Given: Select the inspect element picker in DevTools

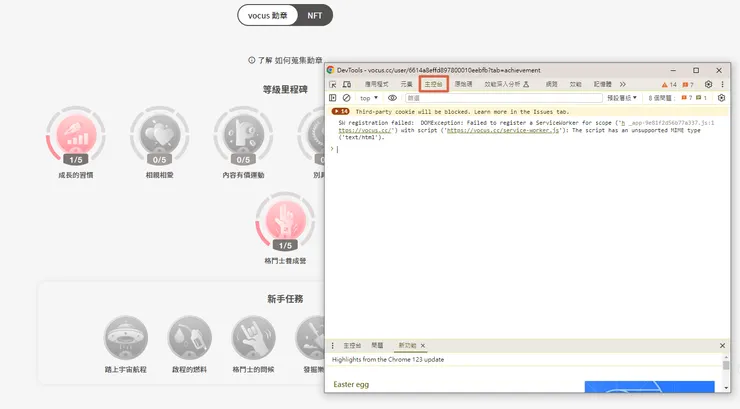Looking at the screenshot, I should [x=333, y=84].
